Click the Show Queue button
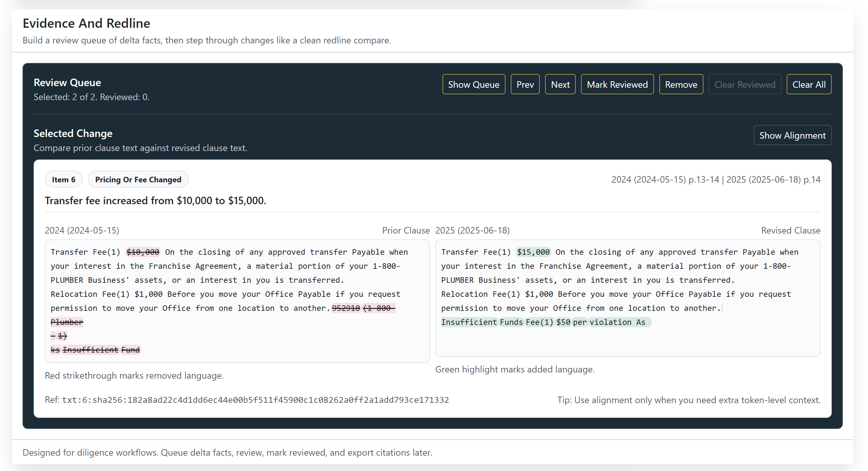Image resolution: width=868 pixels, height=471 pixels. (474, 84)
